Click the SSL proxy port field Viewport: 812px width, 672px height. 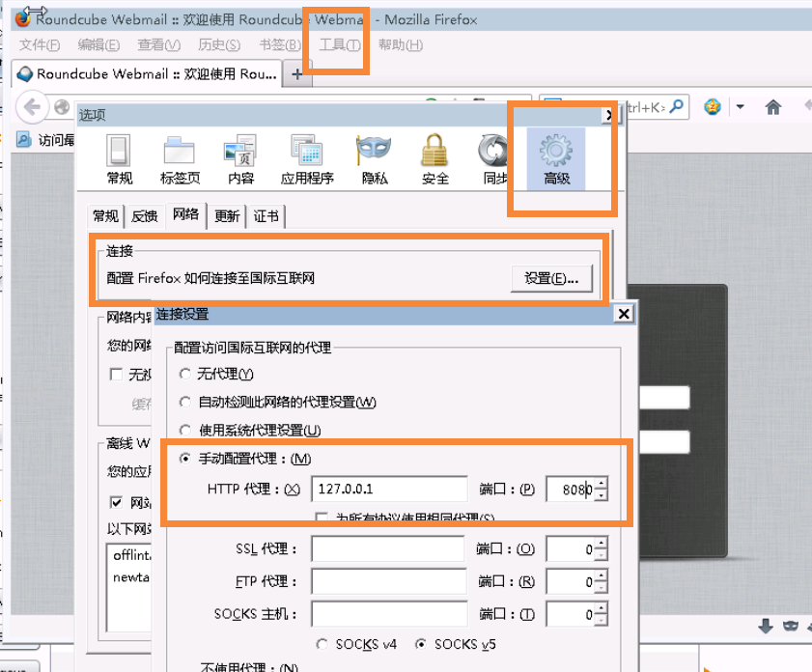pyautogui.click(x=571, y=548)
